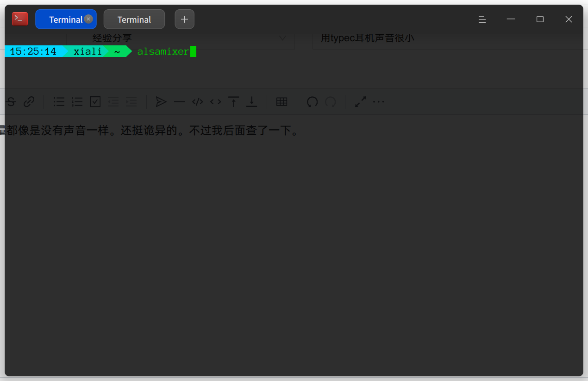The image size is (588, 381).
Task: Insert a horizontal rule line
Action: coord(179,102)
